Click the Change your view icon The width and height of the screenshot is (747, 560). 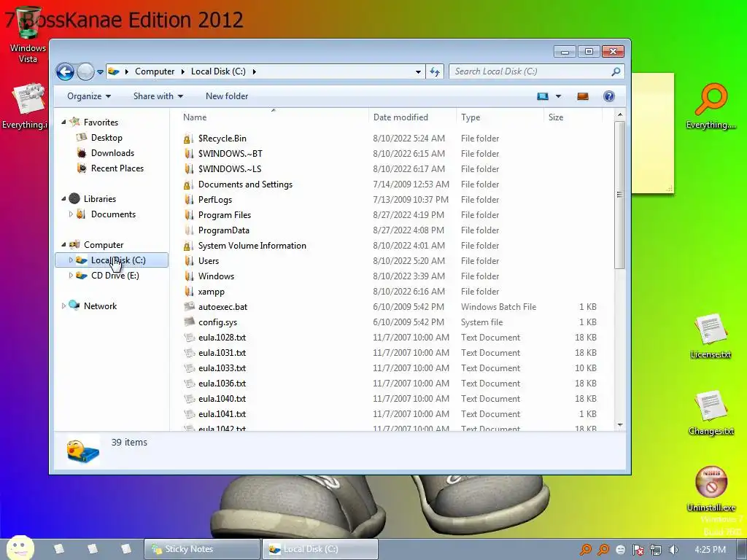(x=543, y=96)
